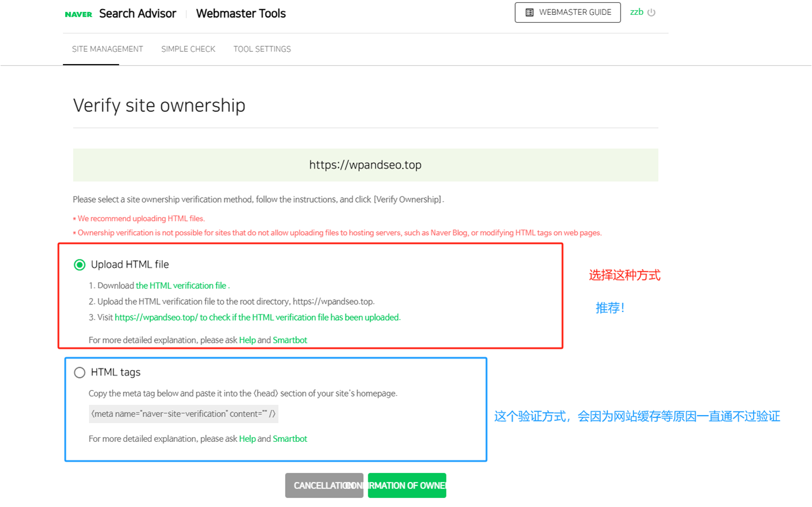The width and height of the screenshot is (812, 507).
Task: Click the Naver Blog ownership warning text
Action: (338, 233)
